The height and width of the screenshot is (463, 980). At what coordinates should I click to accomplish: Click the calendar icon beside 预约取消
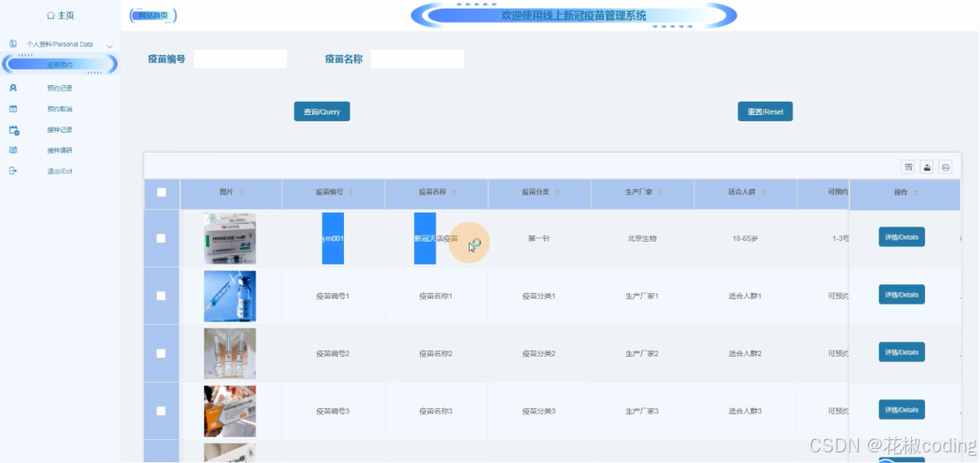(x=13, y=109)
